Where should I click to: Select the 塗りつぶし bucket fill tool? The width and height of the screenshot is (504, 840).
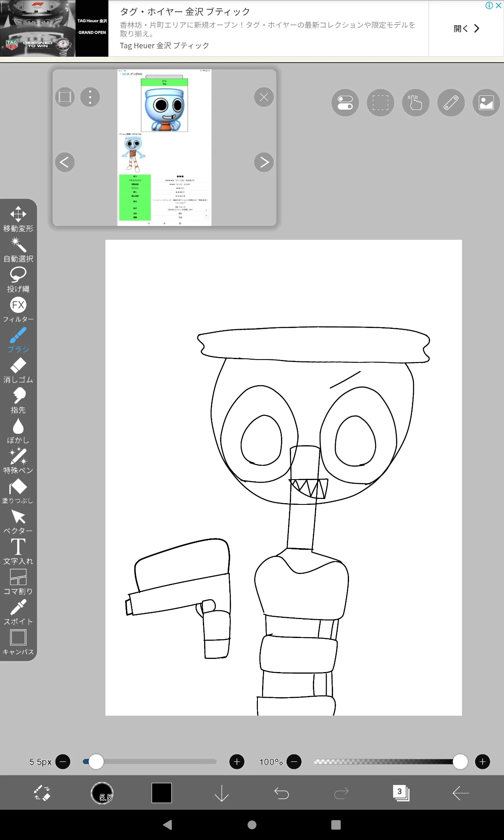pos(18,491)
